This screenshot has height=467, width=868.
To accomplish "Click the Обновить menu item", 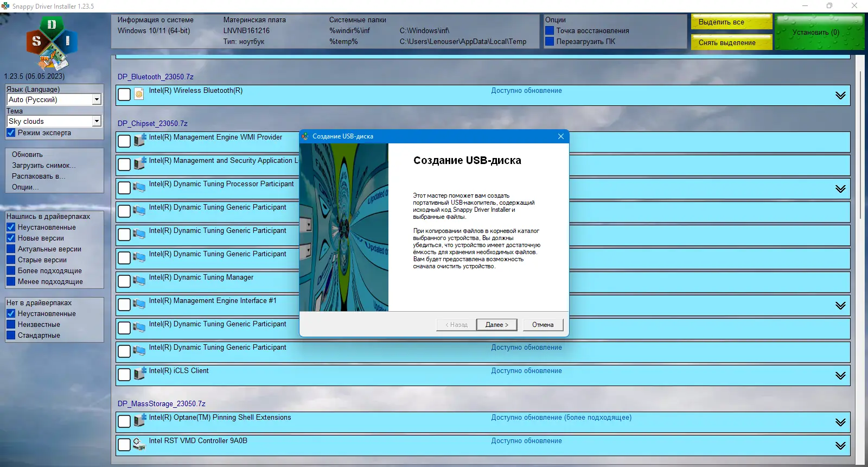I will point(27,155).
